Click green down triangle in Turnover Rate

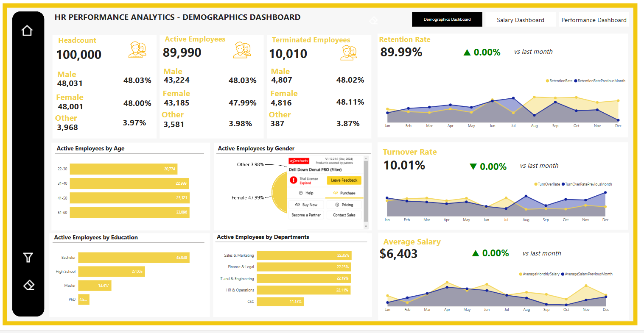point(473,166)
